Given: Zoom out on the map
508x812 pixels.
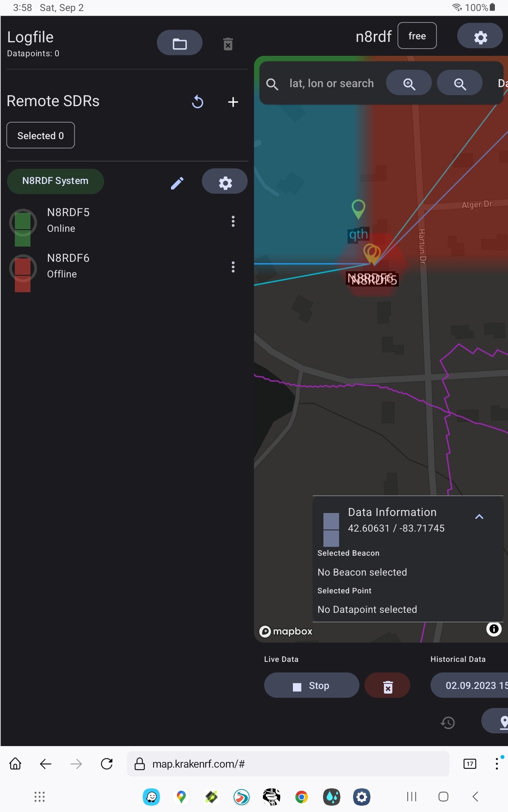Looking at the screenshot, I should tap(460, 83).
